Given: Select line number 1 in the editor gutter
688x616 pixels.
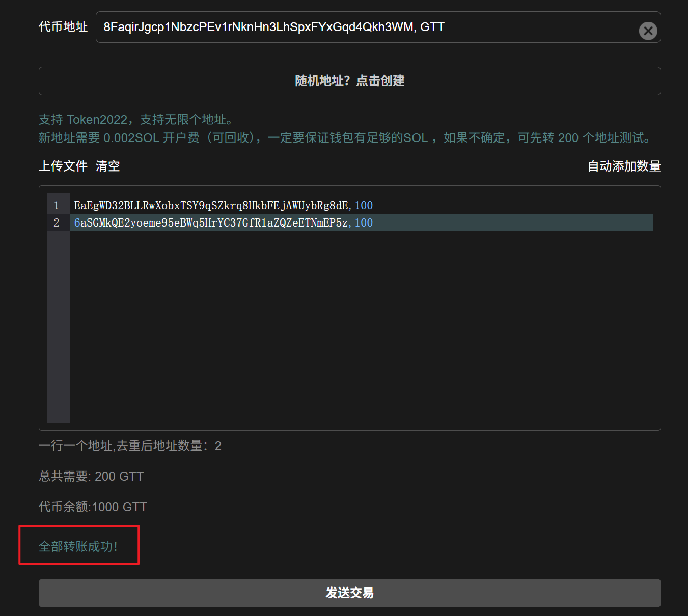Looking at the screenshot, I should [57, 206].
